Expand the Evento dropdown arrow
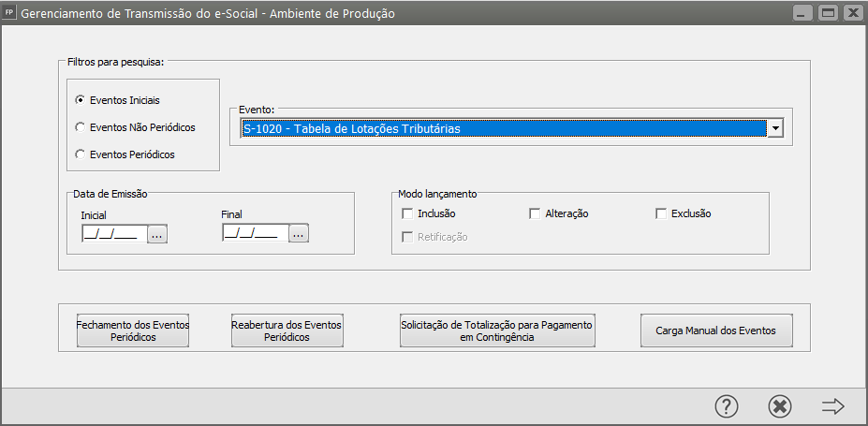 coord(774,129)
